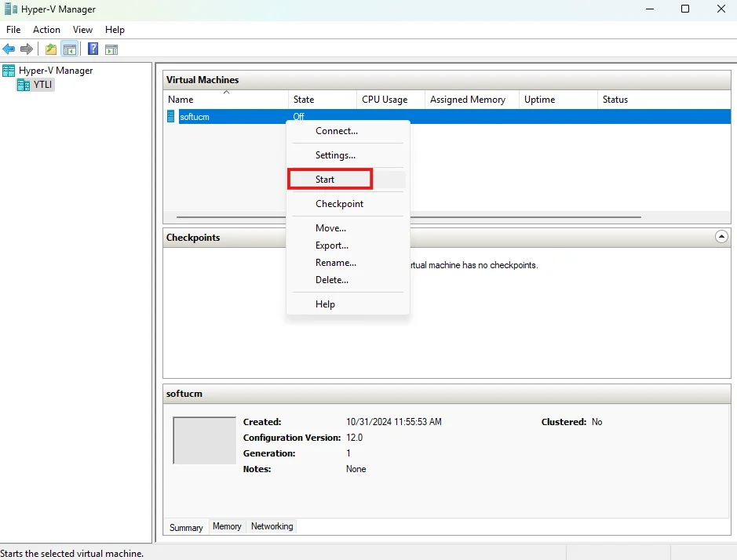737x560 pixels.
Task: Click the softucm details panel heading
Action: click(x=184, y=394)
